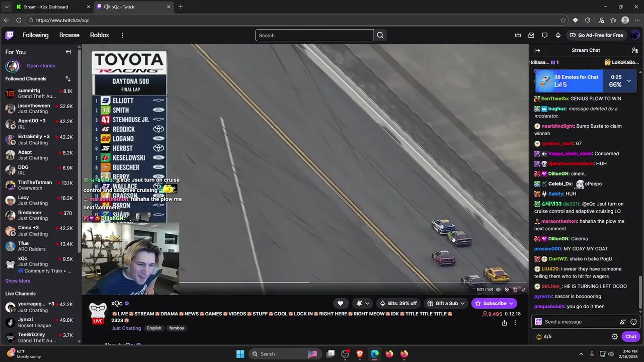Open summit1g followed channel

point(39,94)
